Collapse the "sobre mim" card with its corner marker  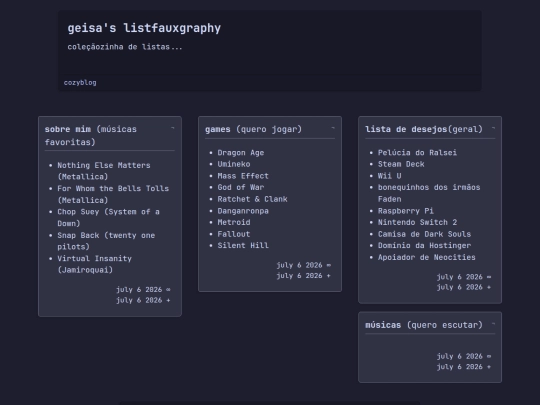pos(173,128)
